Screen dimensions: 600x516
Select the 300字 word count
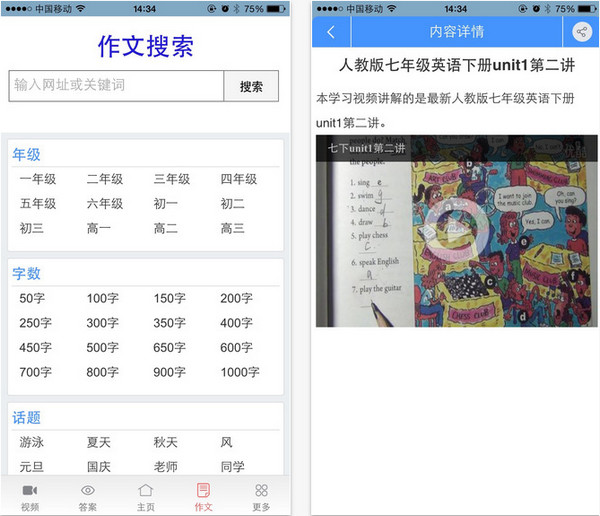point(103,323)
